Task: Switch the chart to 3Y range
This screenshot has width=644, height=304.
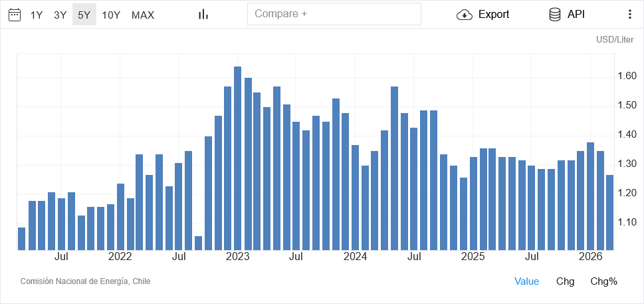Action: click(60, 15)
